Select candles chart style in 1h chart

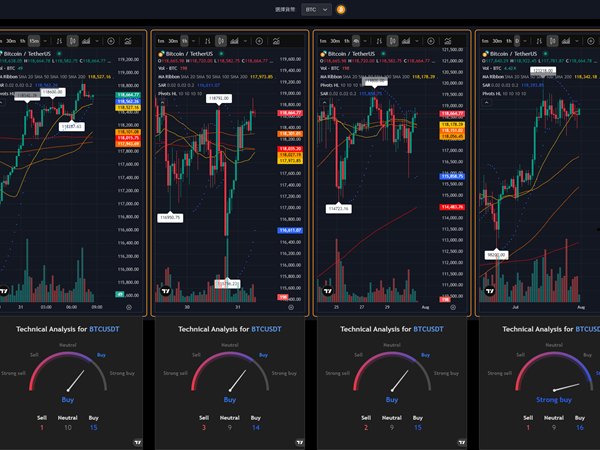(221, 41)
